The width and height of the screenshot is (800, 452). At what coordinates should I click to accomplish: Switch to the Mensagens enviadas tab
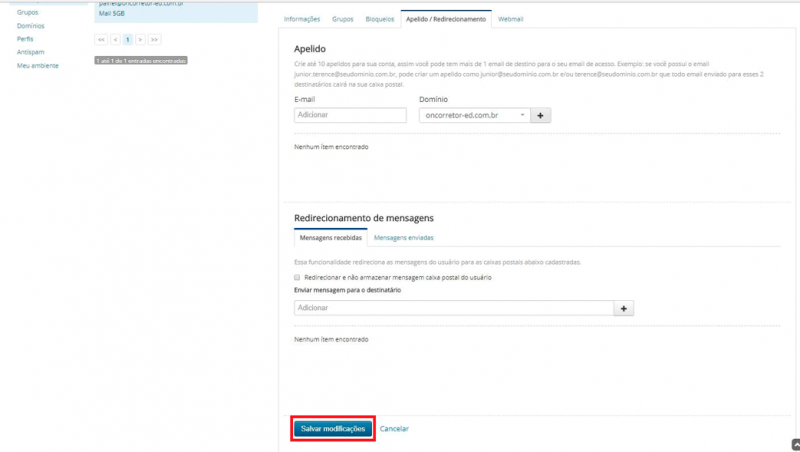[404, 238]
